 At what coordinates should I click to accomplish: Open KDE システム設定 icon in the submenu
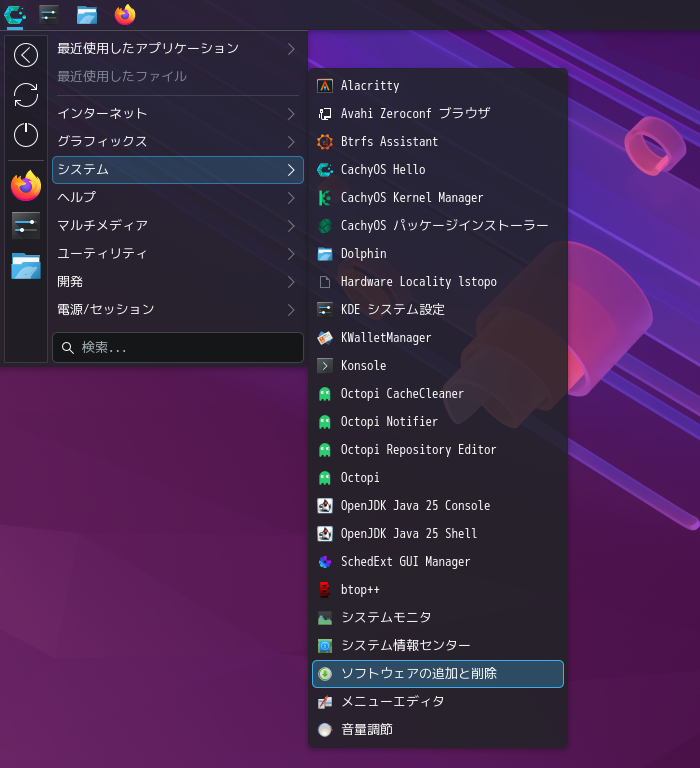point(325,310)
